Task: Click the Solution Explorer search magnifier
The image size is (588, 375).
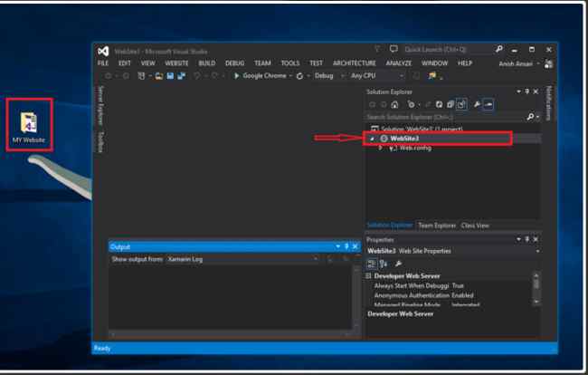Action: pos(530,117)
